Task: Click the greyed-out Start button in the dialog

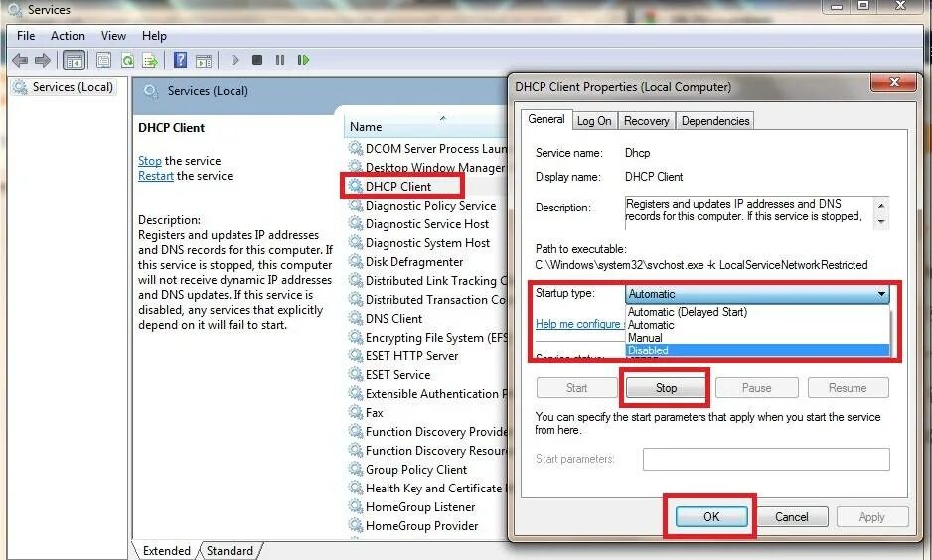Action: (x=576, y=388)
